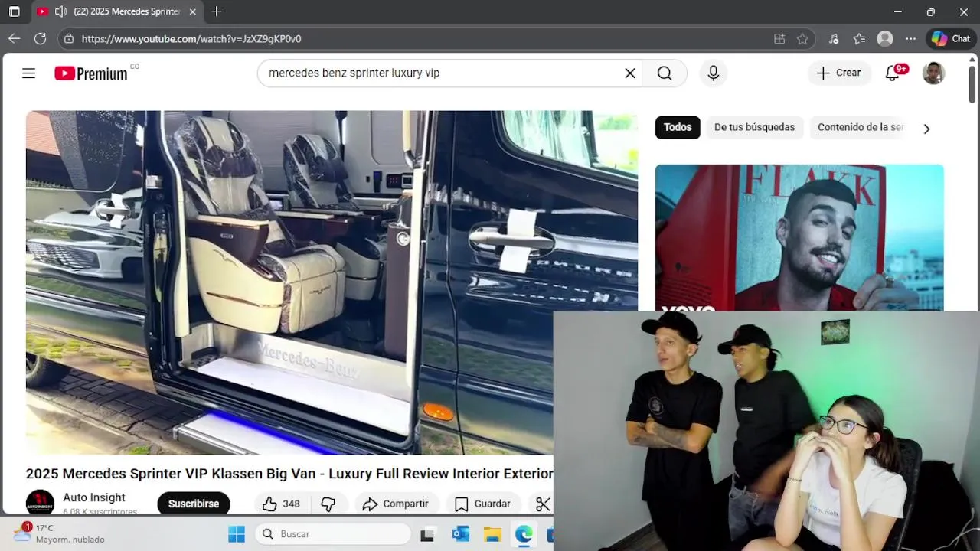Share the video via Compartir
The width and height of the screenshot is (980, 551).
point(396,504)
